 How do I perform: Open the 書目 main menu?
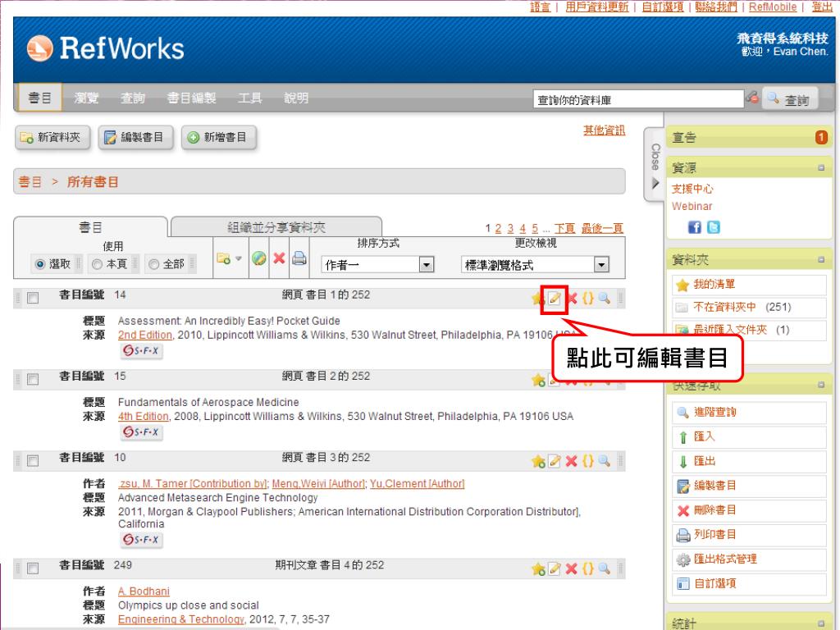[x=40, y=98]
